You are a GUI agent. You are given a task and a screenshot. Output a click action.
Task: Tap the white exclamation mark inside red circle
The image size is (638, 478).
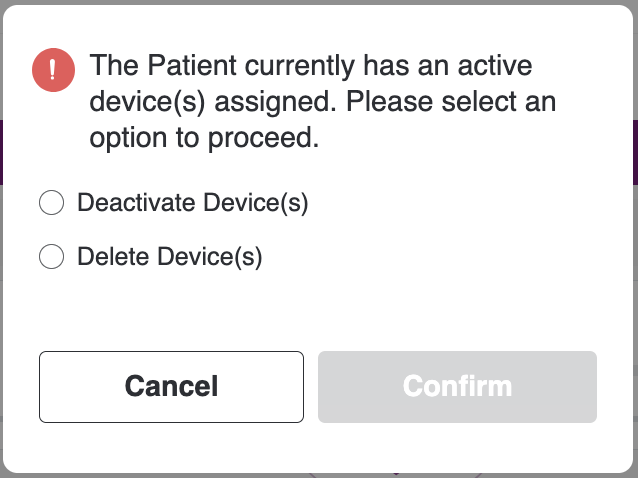coord(52,70)
